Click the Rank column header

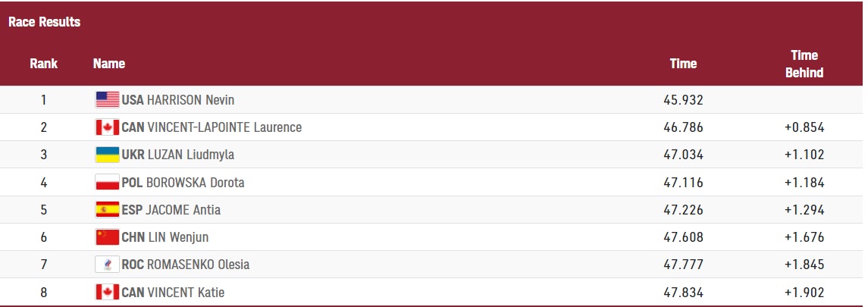tap(44, 64)
